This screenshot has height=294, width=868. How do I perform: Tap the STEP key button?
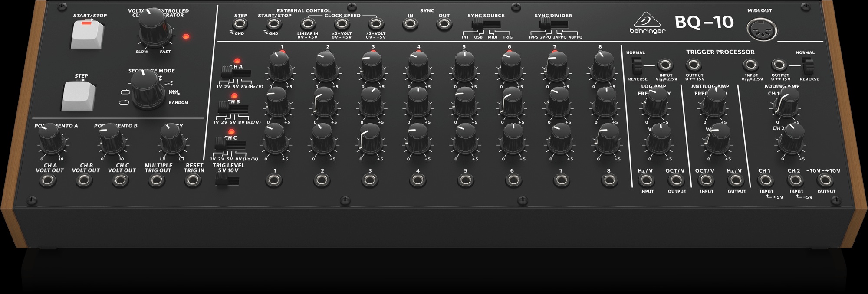(79, 95)
